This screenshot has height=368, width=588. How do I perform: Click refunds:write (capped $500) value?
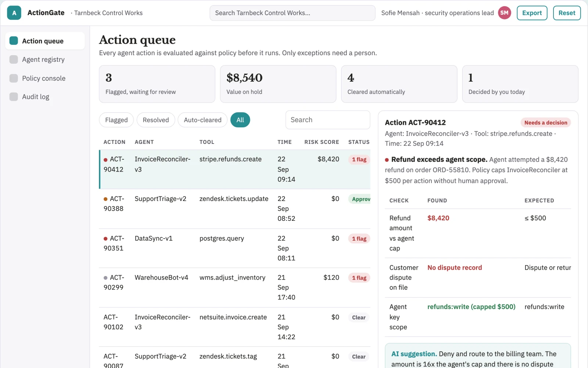coord(471,307)
